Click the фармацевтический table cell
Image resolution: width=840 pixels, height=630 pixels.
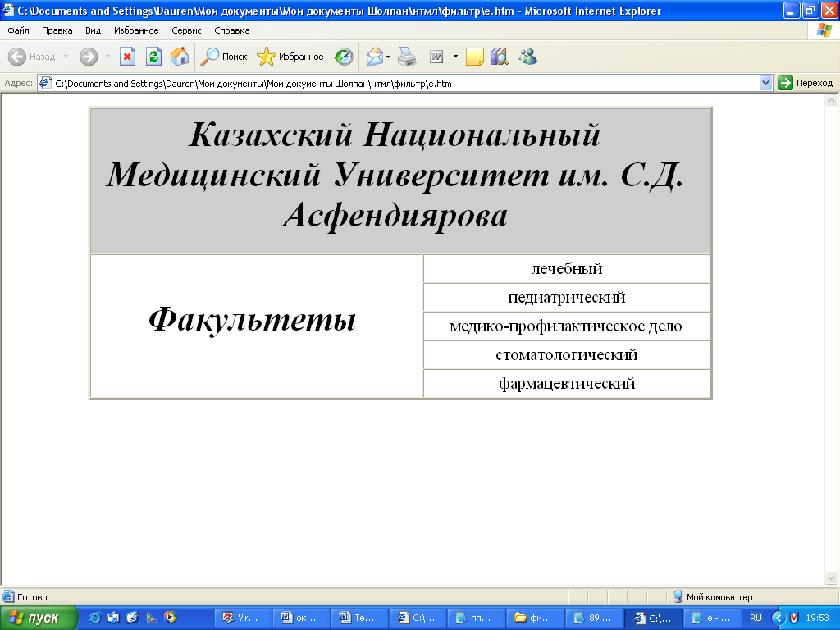pos(566,384)
